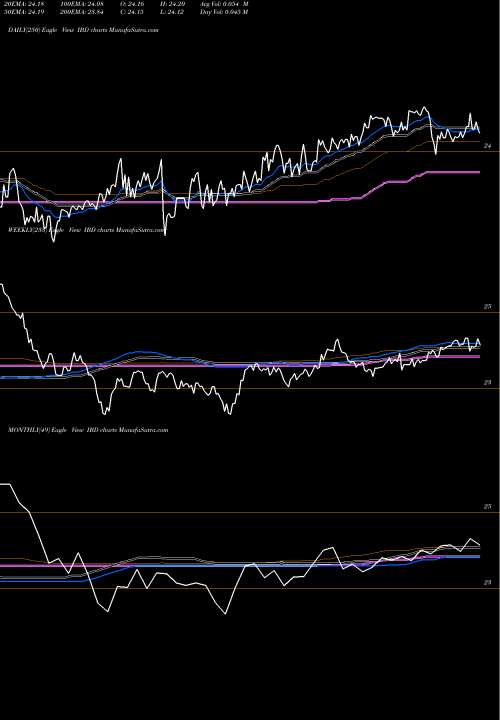The image size is (500, 720).
Task: Click the 25 price label on weekly chart
Action: click(x=488, y=306)
